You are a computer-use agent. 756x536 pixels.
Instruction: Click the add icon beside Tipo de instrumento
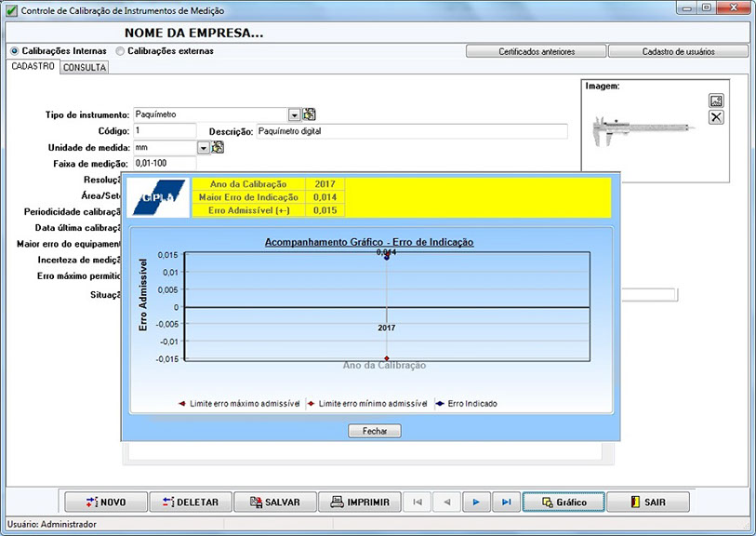click(x=310, y=114)
